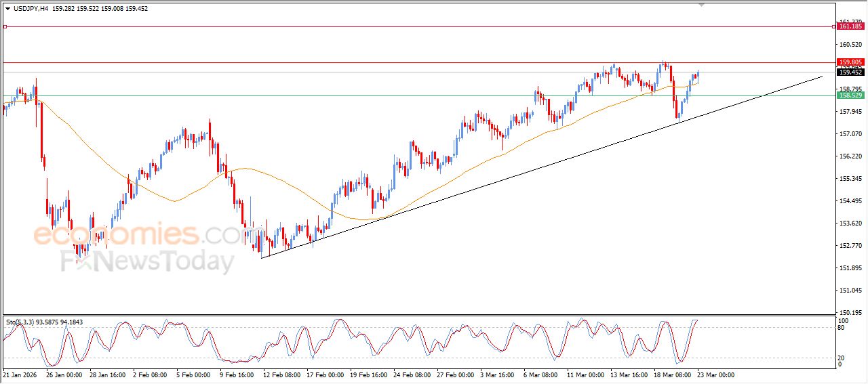Viewport: 868px width, 384px height.
Task: Select right handle of 161.185 line
Action: pos(833,26)
